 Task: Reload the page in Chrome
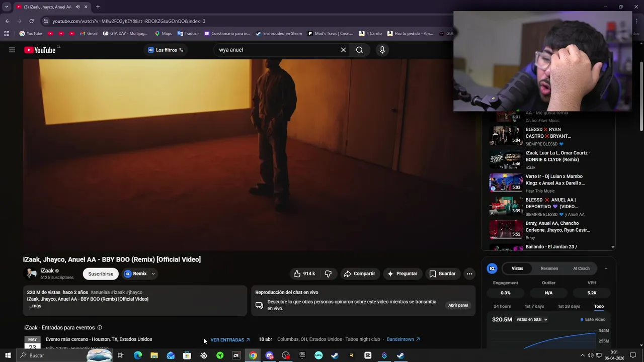tap(31, 21)
